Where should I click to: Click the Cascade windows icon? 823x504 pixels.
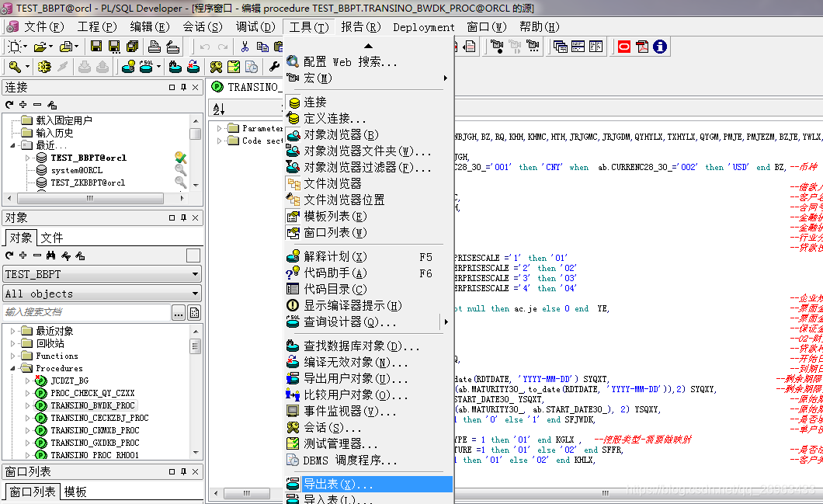pyautogui.click(x=560, y=47)
